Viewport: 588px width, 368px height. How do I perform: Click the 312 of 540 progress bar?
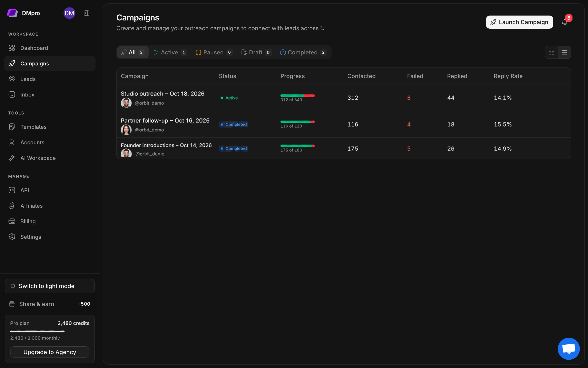pyautogui.click(x=297, y=96)
